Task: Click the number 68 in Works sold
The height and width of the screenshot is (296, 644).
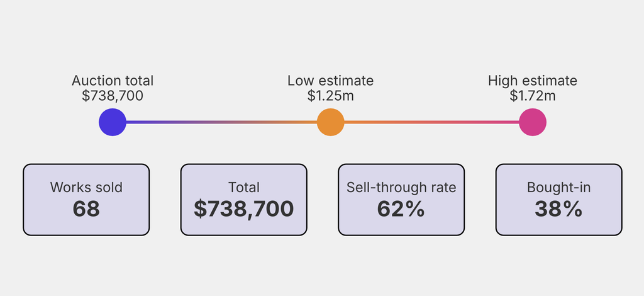Action: pos(86,208)
